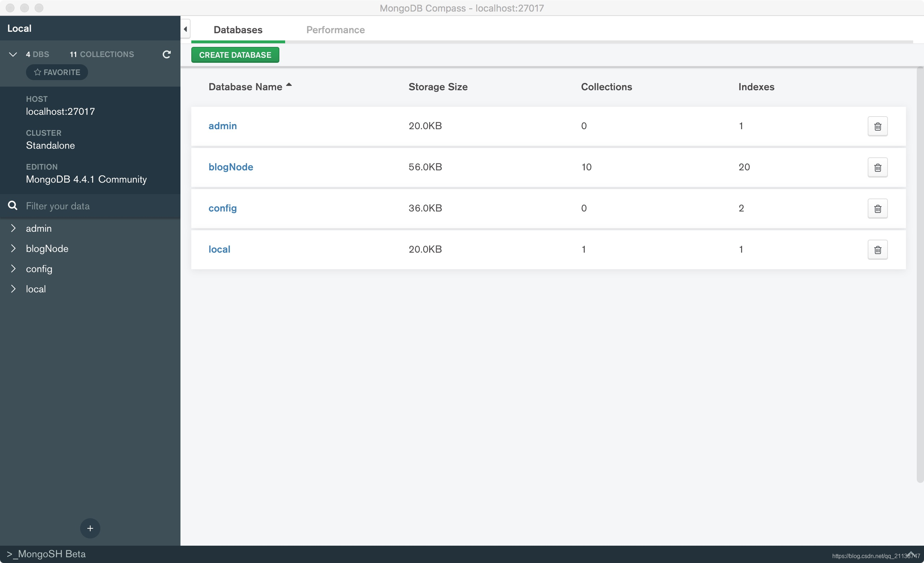
Task: Refresh databases with the reload icon
Action: coord(166,54)
